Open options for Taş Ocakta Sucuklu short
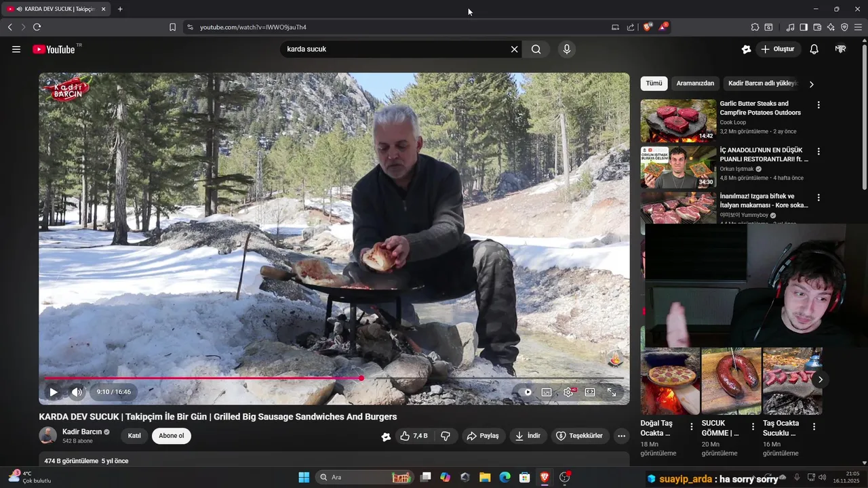 814,426
